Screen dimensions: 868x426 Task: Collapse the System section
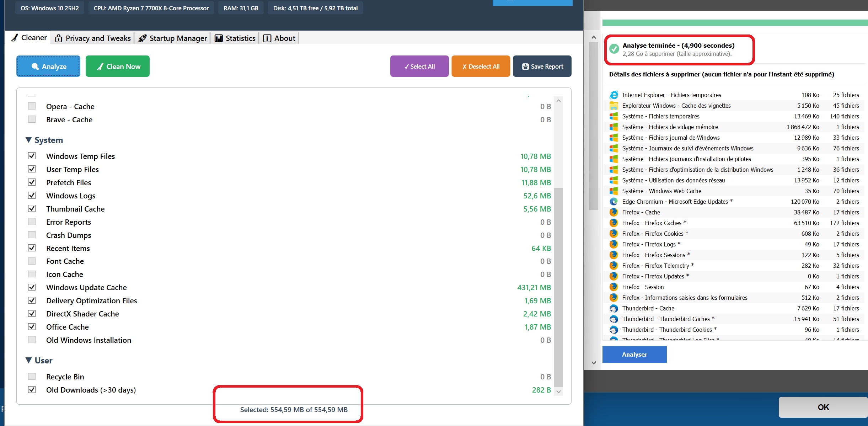point(28,140)
